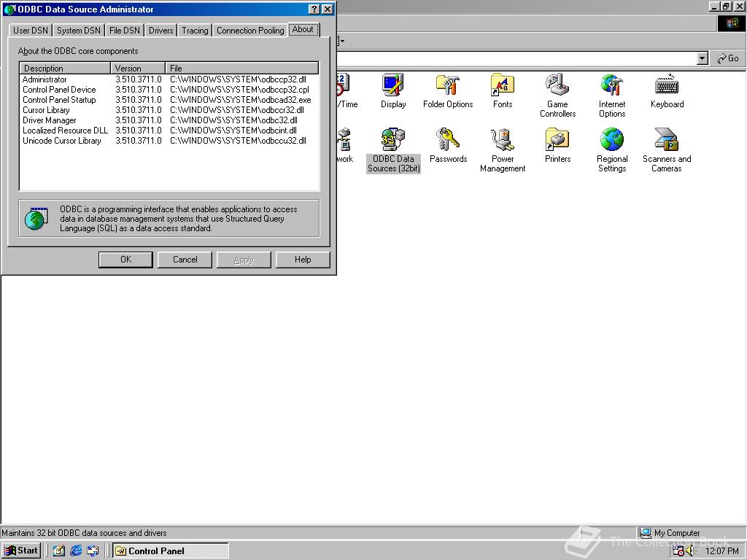Click the My Computer status bar icon
Screen dimensions: 747x560
(x=645, y=533)
